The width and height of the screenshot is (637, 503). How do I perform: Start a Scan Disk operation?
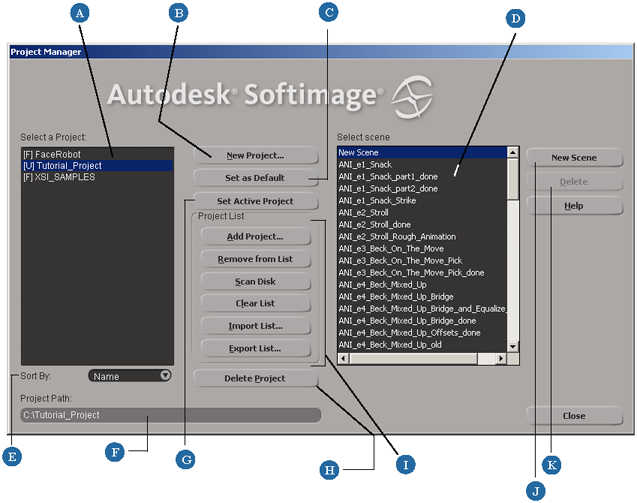coord(254,281)
